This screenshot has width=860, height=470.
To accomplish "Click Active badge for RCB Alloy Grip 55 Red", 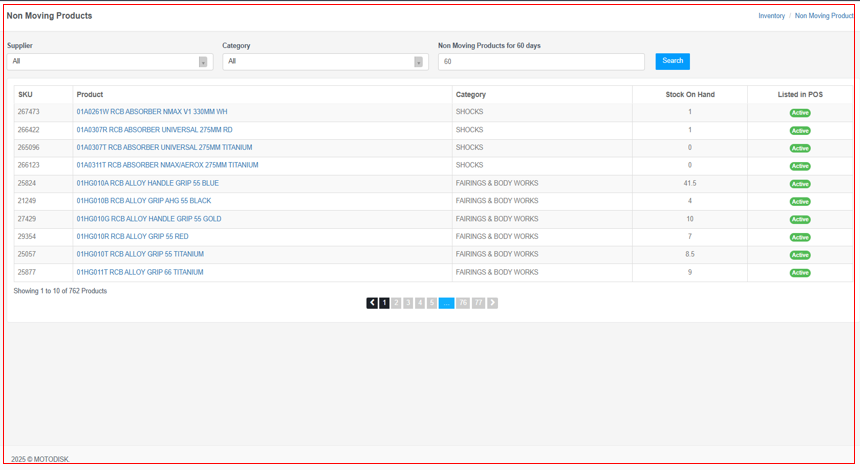I will click(x=800, y=237).
